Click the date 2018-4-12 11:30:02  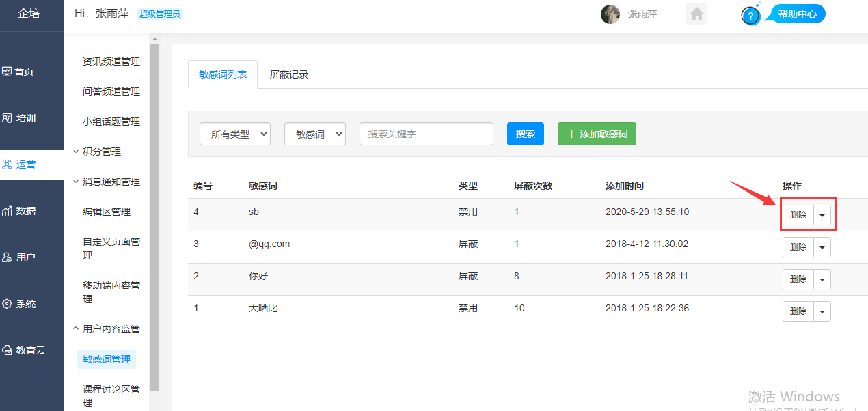[x=647, y=244]
